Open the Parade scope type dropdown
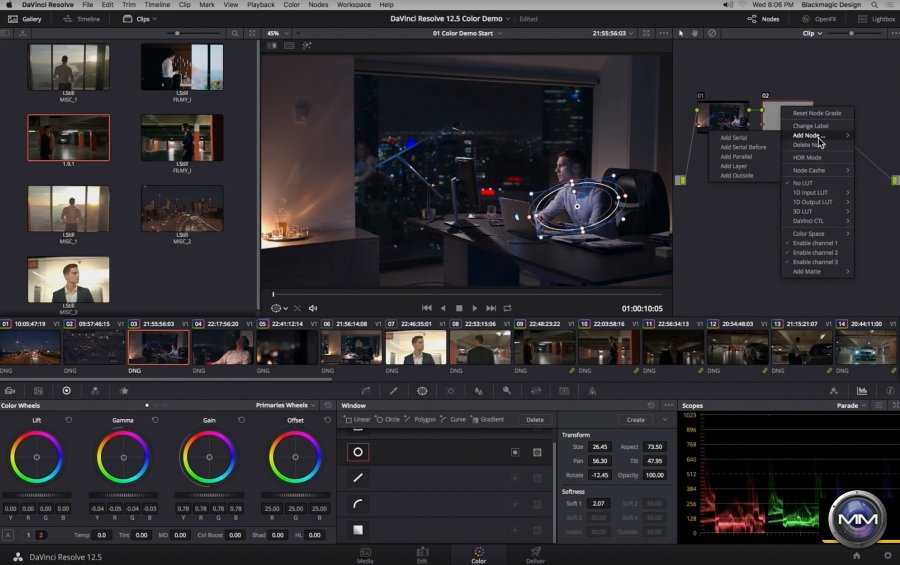 852,405
